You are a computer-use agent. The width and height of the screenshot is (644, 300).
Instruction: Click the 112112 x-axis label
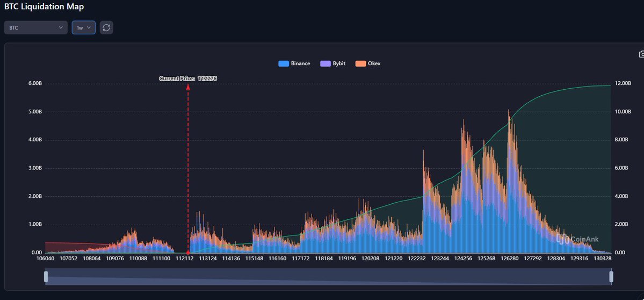(184, 259)
